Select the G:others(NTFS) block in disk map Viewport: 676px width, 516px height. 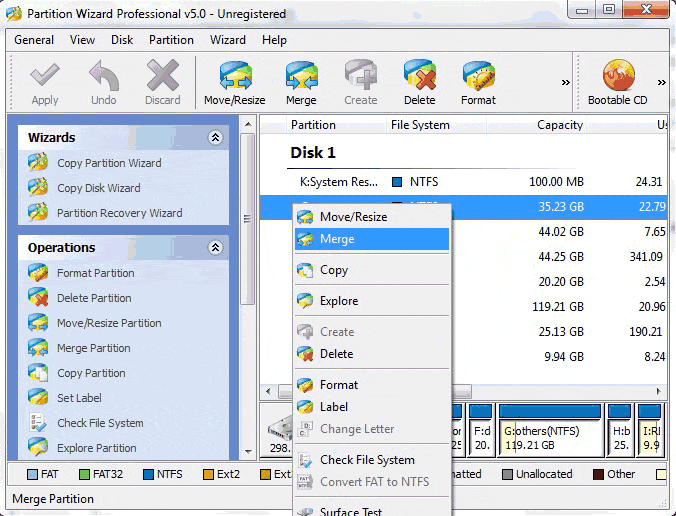[550, 430]
